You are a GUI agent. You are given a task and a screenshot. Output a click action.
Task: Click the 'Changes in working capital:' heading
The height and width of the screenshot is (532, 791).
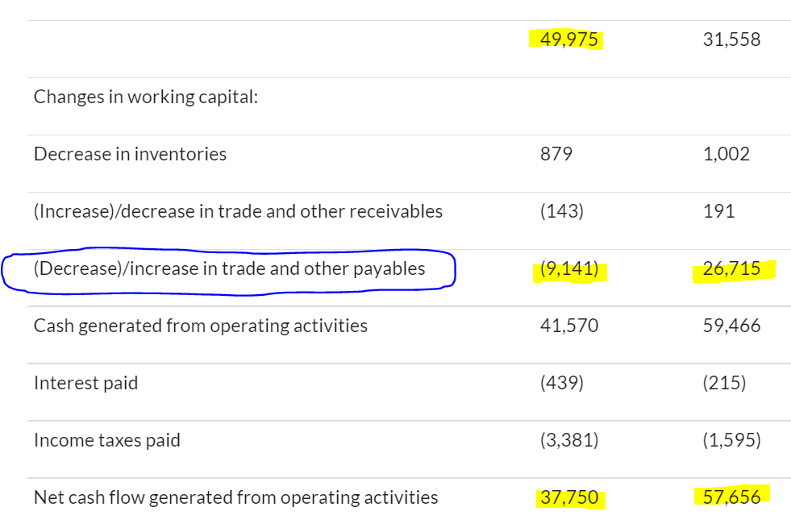pyautogui.click(x=146, y=97)
